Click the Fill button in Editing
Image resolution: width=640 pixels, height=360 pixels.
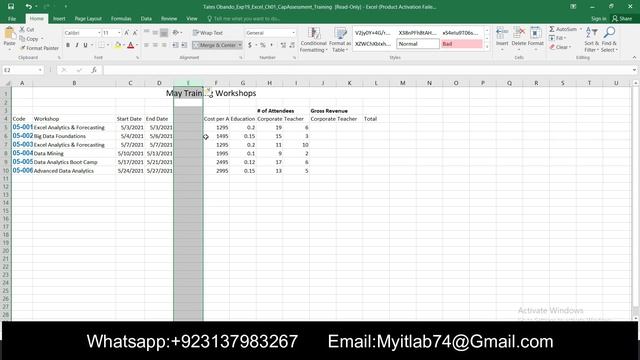557,38
